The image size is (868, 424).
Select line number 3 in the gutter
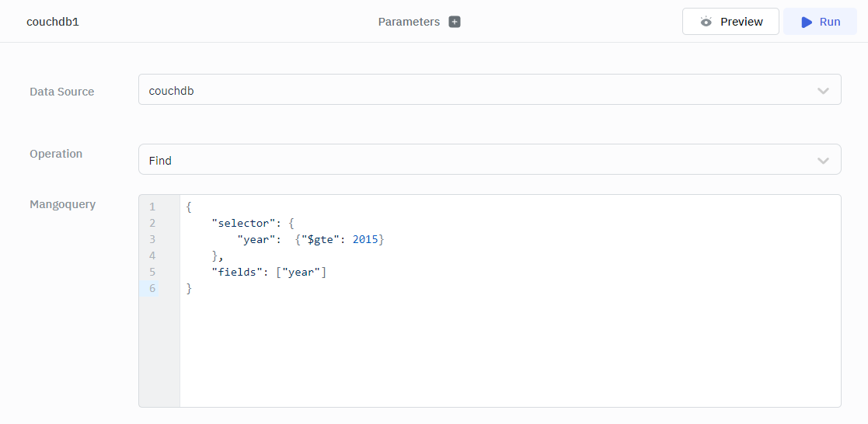[x=152, y=239]
